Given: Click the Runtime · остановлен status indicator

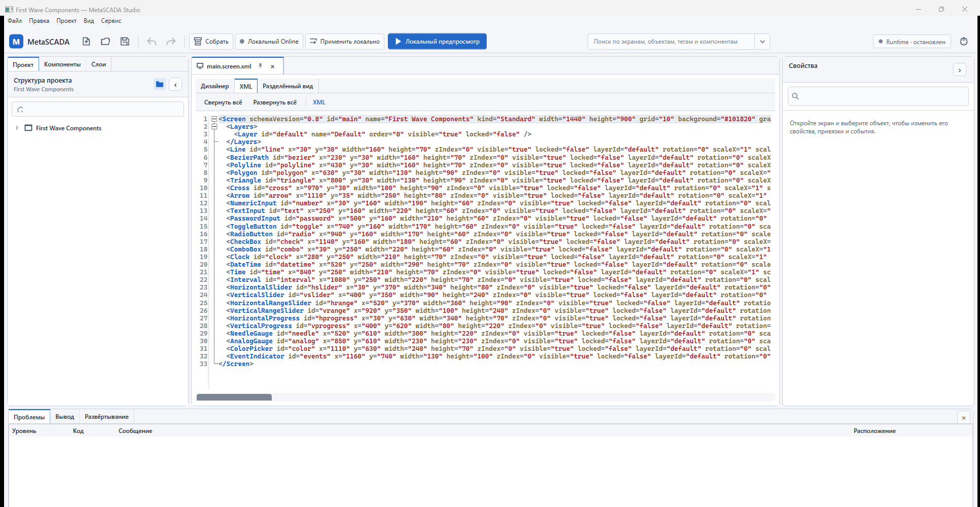Looking at the screenshot, I should click(x=912, y=42).
